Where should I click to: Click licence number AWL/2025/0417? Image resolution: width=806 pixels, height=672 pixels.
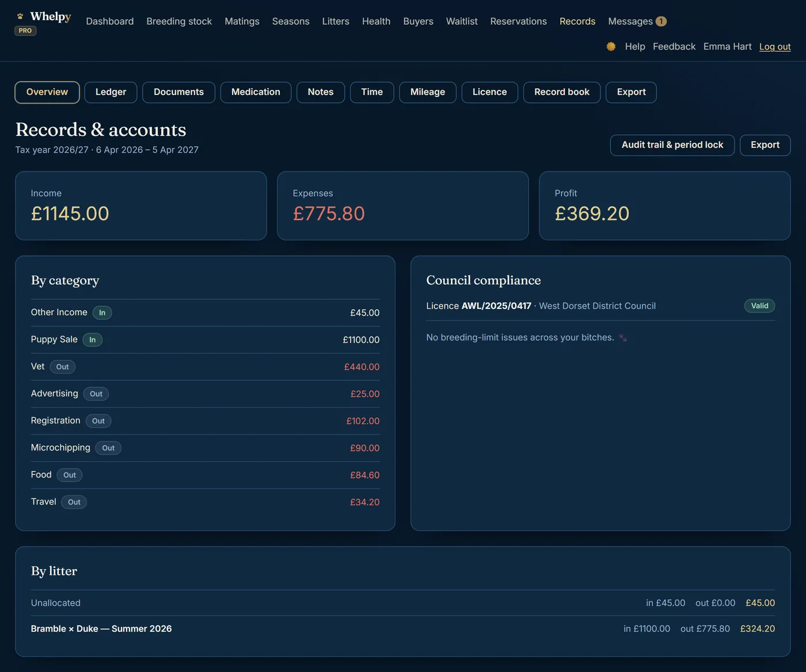[496, 306]
